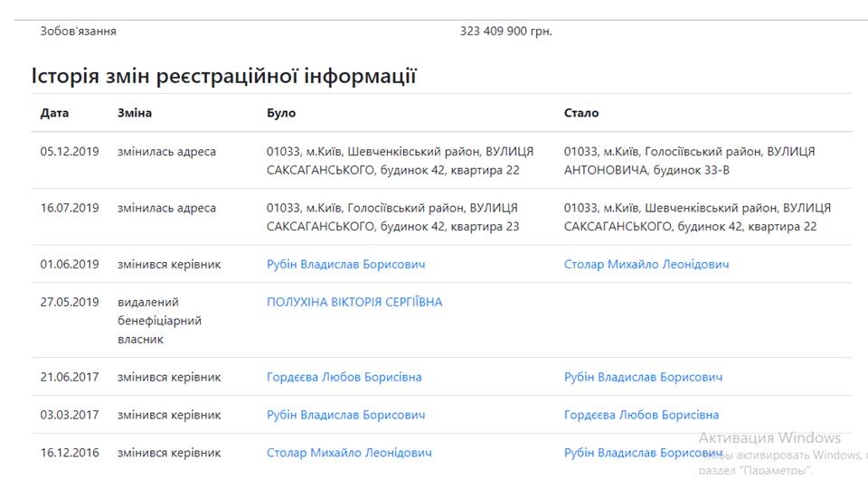Open Рубін Владислав Борисович link in 16.12.2016 row
This screenshot has height=488, width=868.
pyautogui.click(x=643, y=453)
